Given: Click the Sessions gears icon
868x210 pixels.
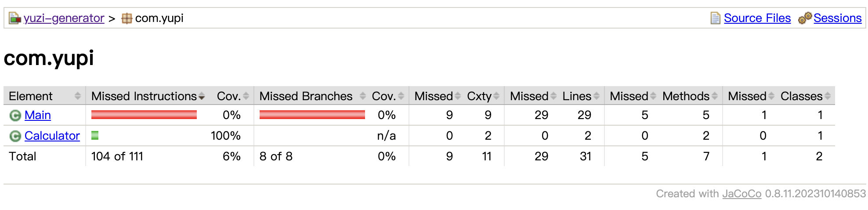Looking at the screenshot, I should point(805,18).
